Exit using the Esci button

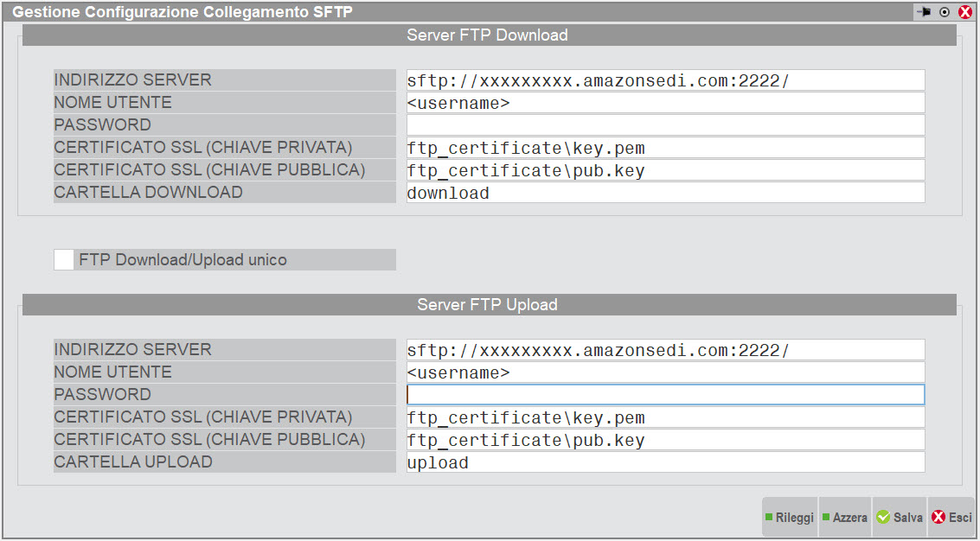(951, 518)
